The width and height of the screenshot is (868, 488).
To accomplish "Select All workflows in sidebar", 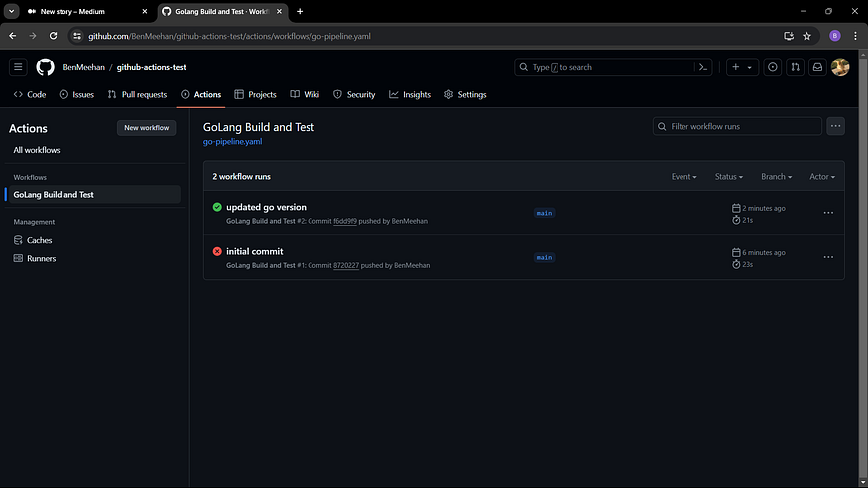I will 37,150.
